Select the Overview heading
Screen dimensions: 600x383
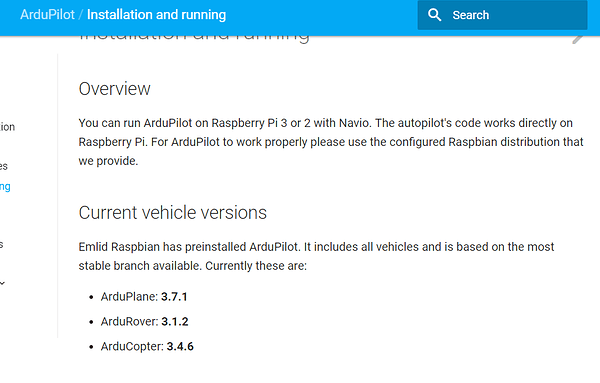point(114,89)
